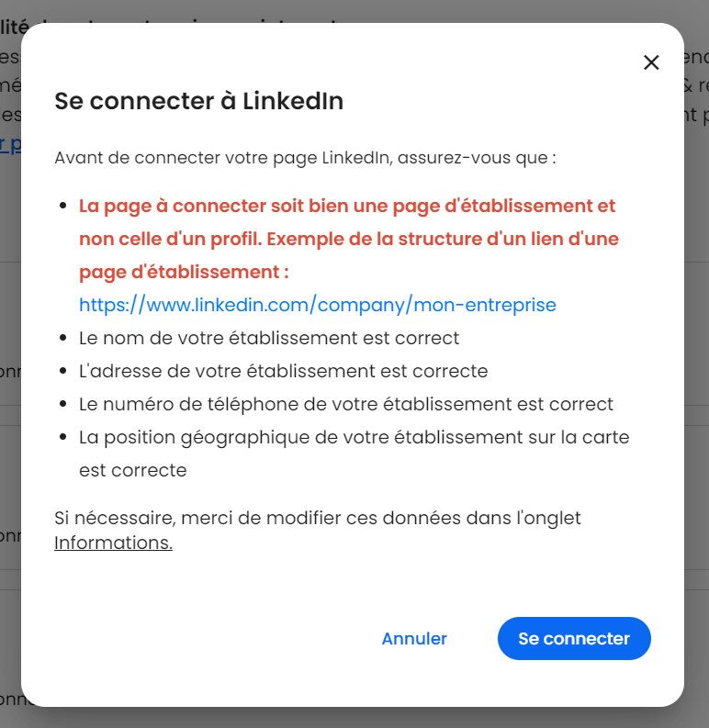
Task: Click the bullet dot before 'La position géographique'
Action: (63, 437)
